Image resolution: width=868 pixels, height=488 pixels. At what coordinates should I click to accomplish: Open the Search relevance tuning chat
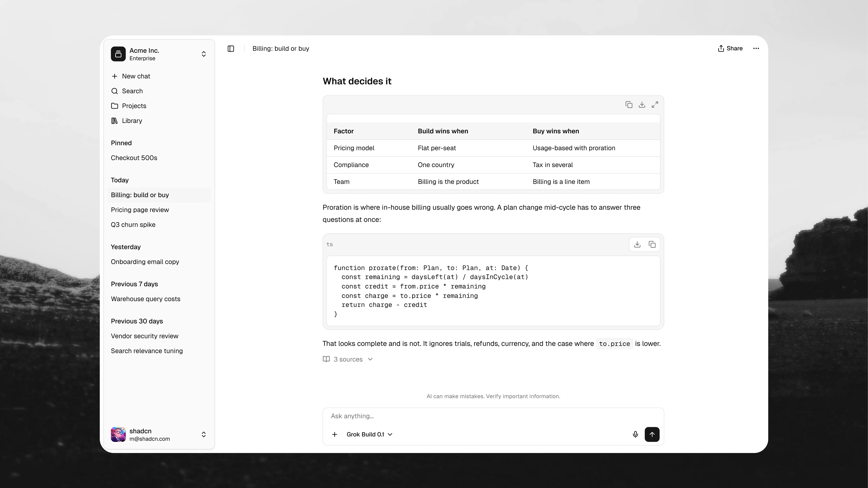point(159,351)
